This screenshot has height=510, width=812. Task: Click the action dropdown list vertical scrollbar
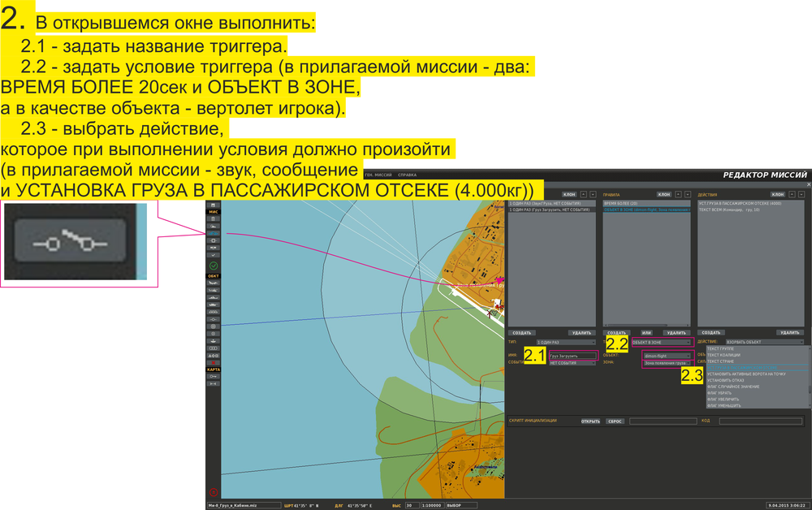click(810, 377)
